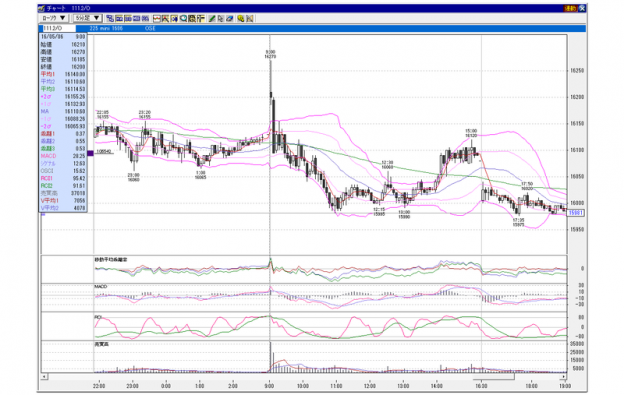Click the magnifier zoom icon
The width and height of the screenshot is (624, 395).
(183, 18)
